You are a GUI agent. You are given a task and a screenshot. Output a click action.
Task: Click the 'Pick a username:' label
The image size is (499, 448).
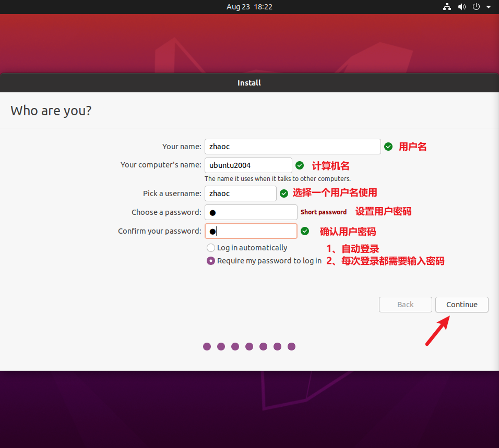(x=172, y=193)
